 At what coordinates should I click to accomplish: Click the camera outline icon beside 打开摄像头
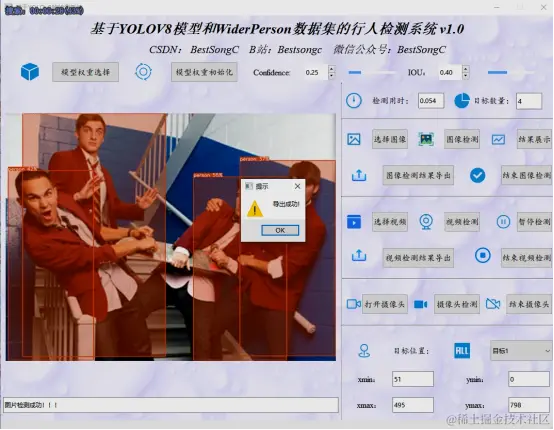[353, 304]
